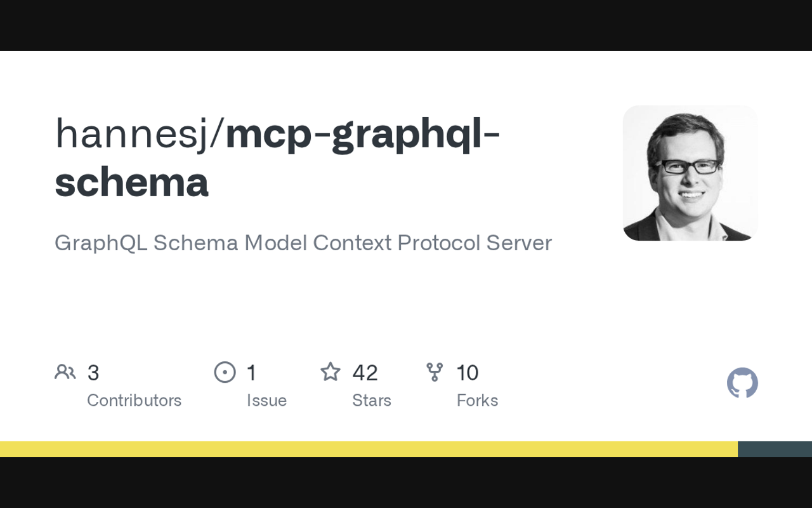Click the stars count '42'
The image size is (812, 508).
(x=365, y=373)
